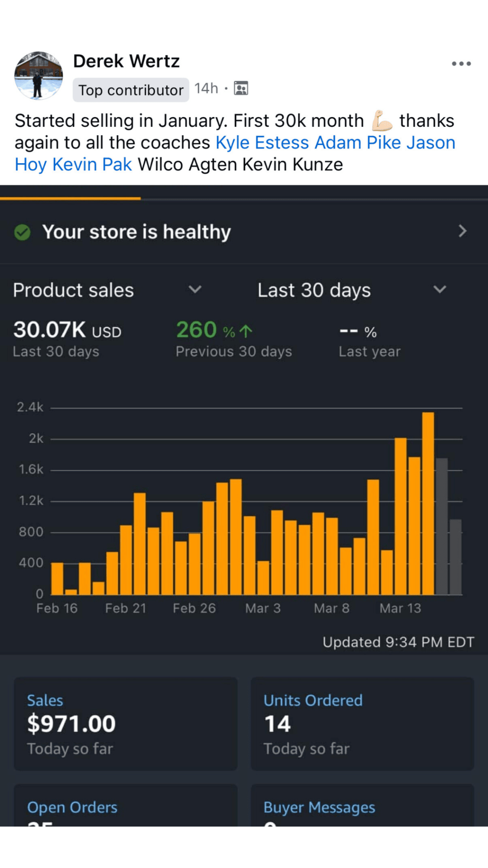Select the tallest orange bar in chart

[x=428, y=504]
